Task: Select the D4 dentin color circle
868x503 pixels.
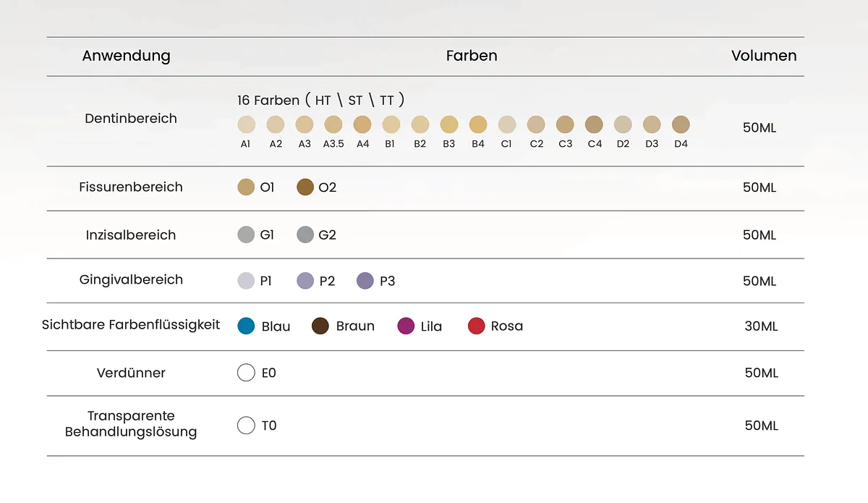Action: pos(681,124)
